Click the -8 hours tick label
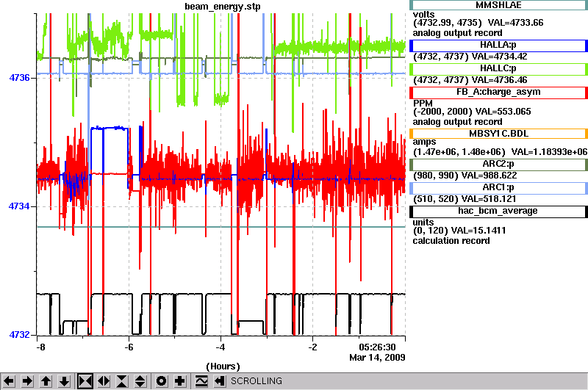 pos(40,347)
